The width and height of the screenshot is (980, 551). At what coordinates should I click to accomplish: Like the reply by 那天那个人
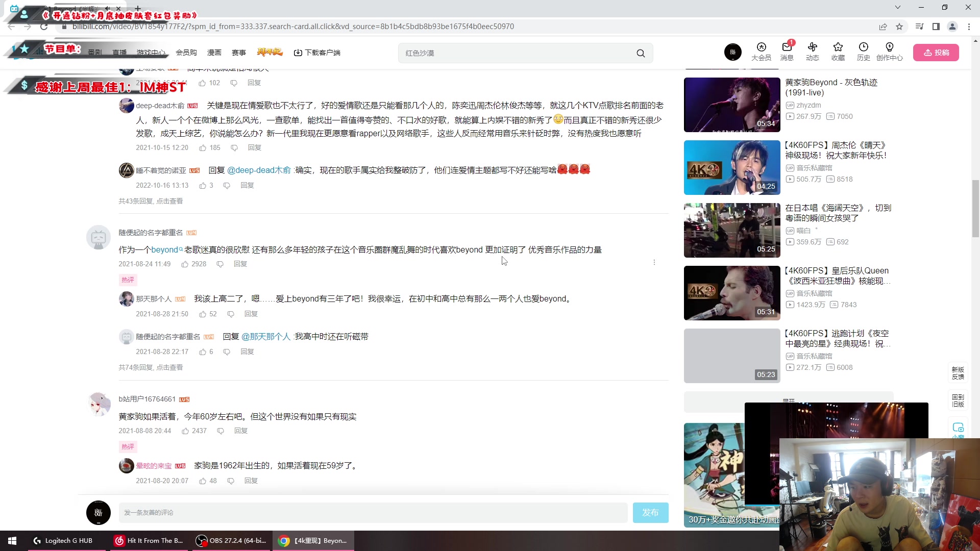(202, 314)
